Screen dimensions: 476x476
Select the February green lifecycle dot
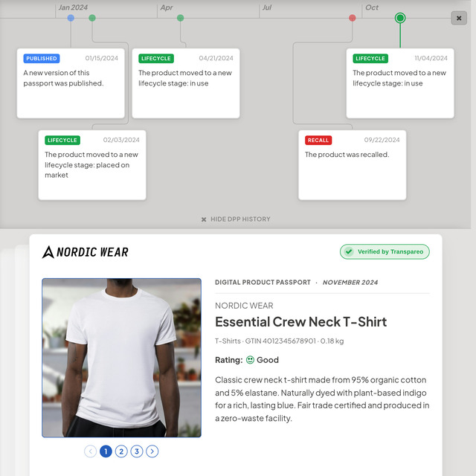[x=92, y=18]
